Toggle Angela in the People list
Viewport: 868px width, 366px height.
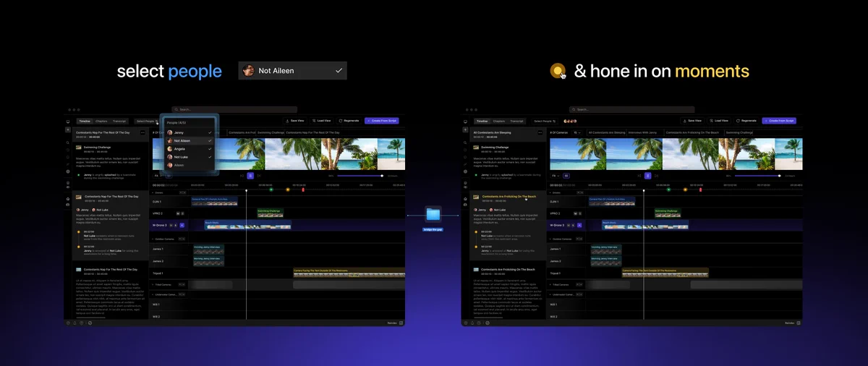190,149
